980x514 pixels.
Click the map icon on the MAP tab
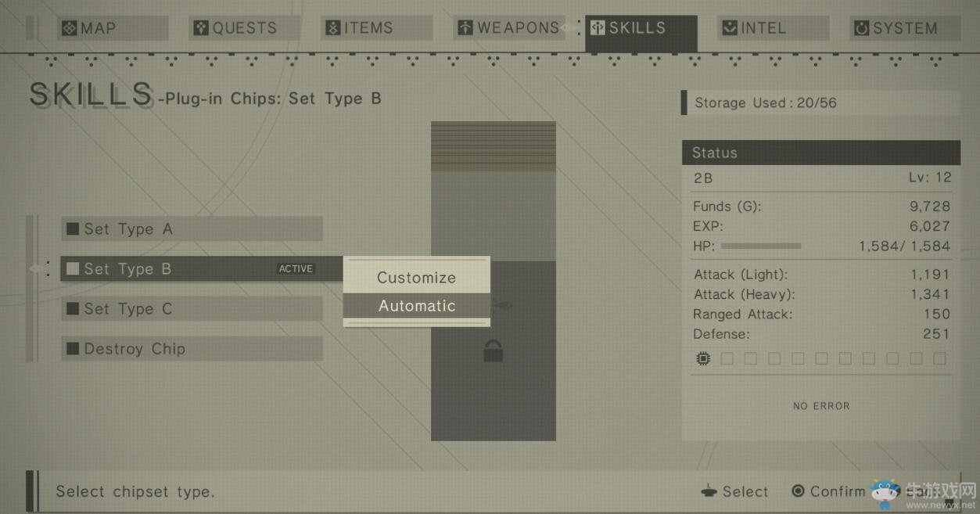[70, 28]
